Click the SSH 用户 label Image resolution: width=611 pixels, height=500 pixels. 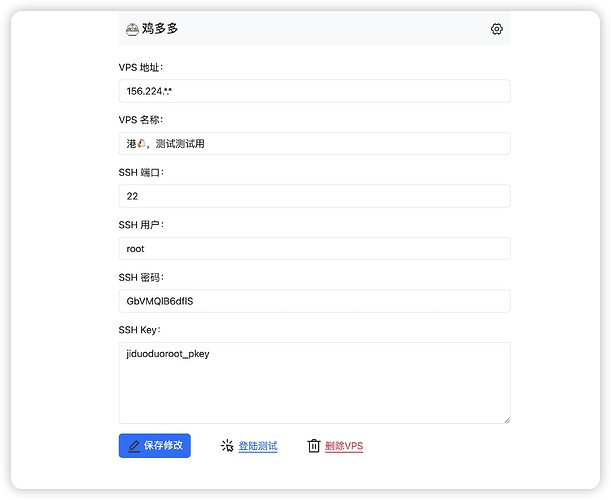141,225
